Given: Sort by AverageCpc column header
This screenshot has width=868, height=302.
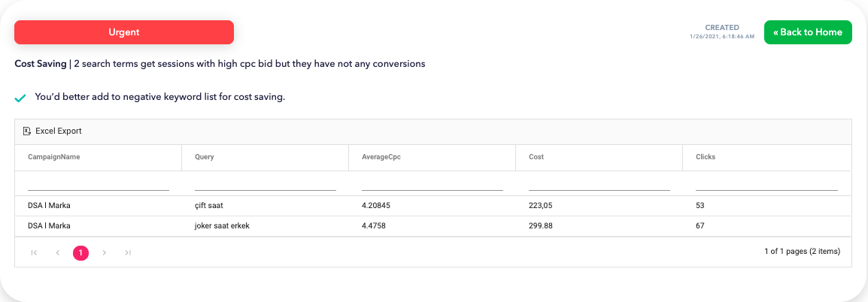Looking at the screenshot, I should [381, 157].
